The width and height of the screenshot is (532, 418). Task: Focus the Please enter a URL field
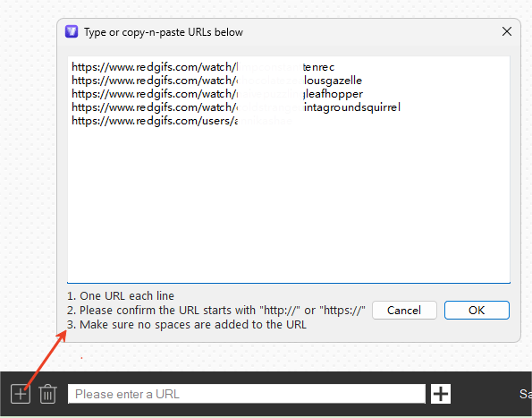247,394
